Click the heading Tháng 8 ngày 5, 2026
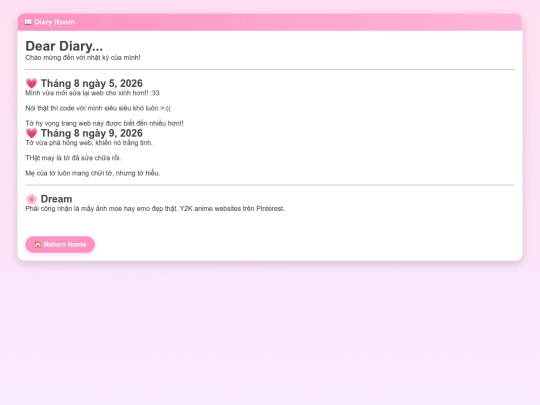This screenshot has width=540, height=405. pyautogui.click(x=92, y=83)
